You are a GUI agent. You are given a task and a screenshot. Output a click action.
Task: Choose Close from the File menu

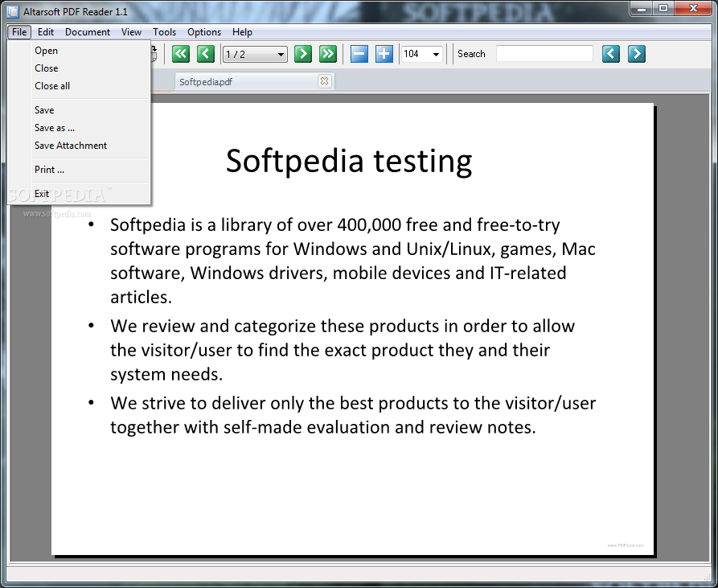pyautogui.click(x=79, y=68)
